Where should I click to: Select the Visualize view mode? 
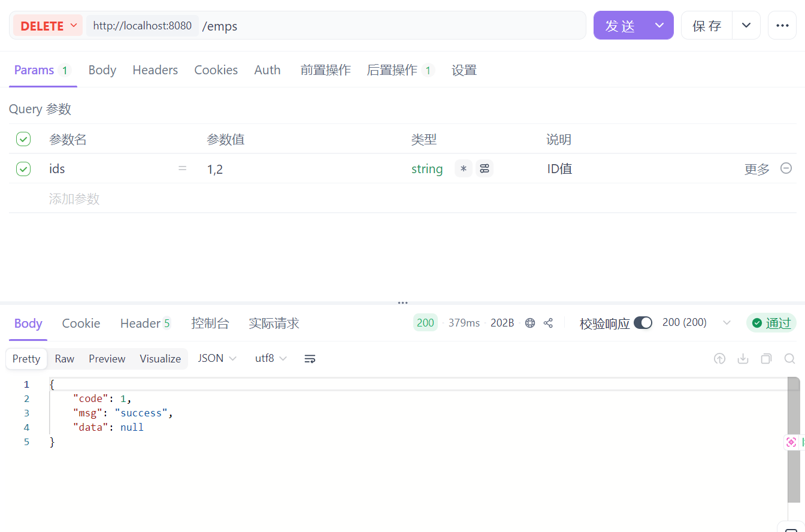click(161, 359)
